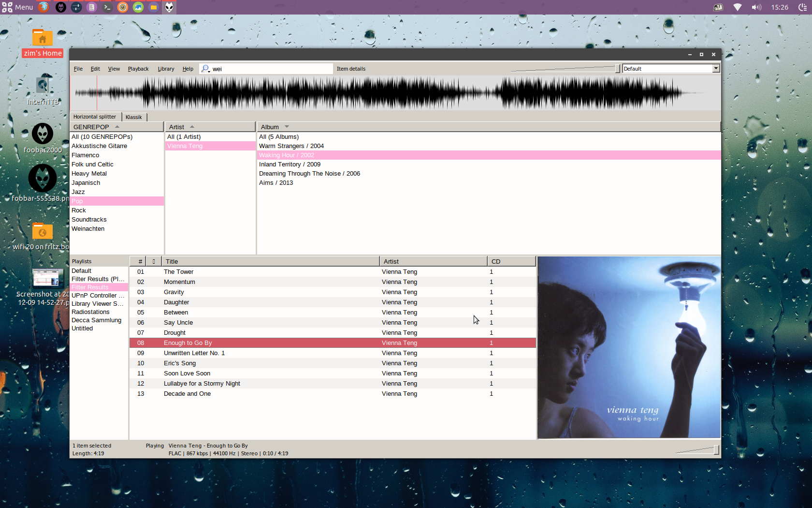
Task: Open the Firefox browser from the top panel
Action: 43,7
